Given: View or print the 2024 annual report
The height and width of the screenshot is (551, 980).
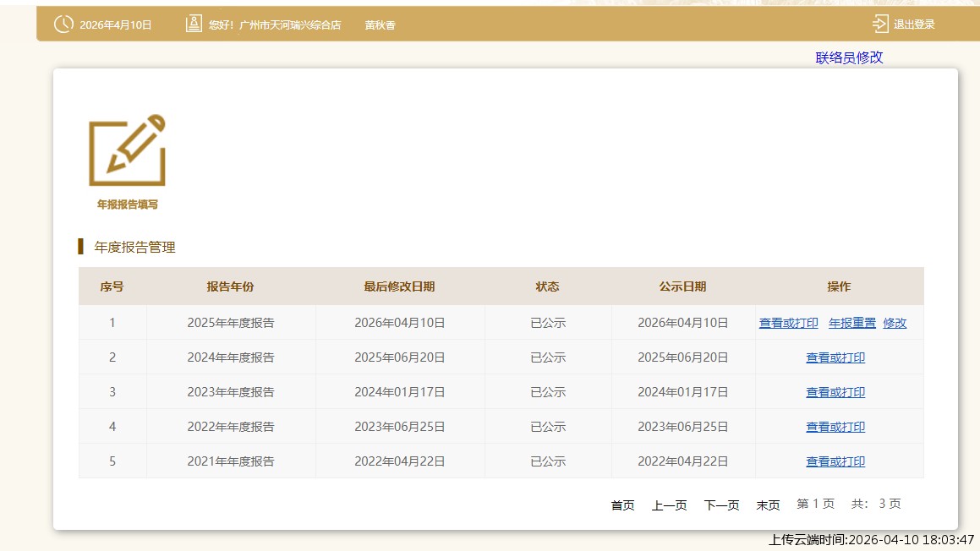Looking at the screenshot, I should coord(835,357).
